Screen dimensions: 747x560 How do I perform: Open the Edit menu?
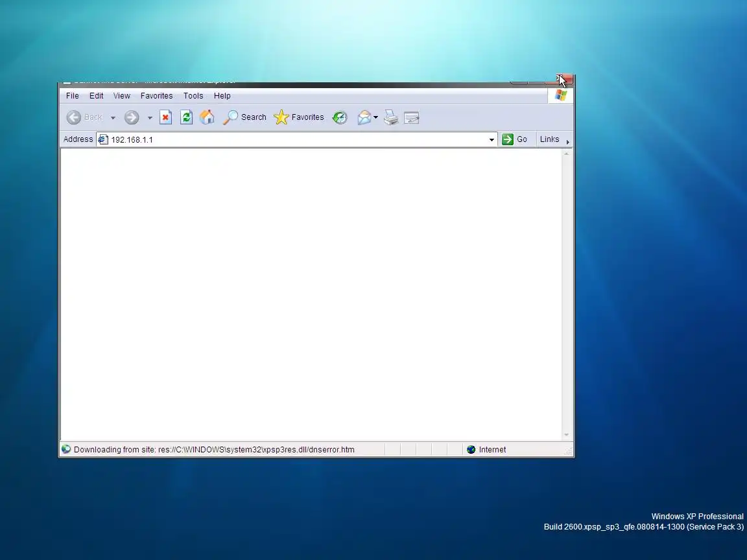click(96, 96)
